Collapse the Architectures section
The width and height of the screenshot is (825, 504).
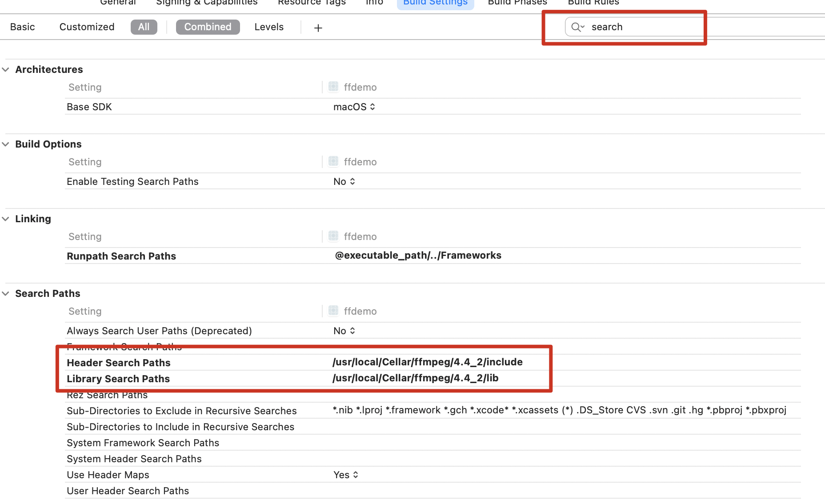click(6, 70)
